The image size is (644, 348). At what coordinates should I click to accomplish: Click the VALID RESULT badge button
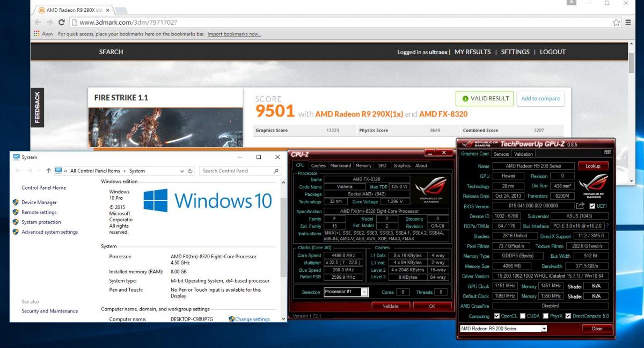pos(485,98)
